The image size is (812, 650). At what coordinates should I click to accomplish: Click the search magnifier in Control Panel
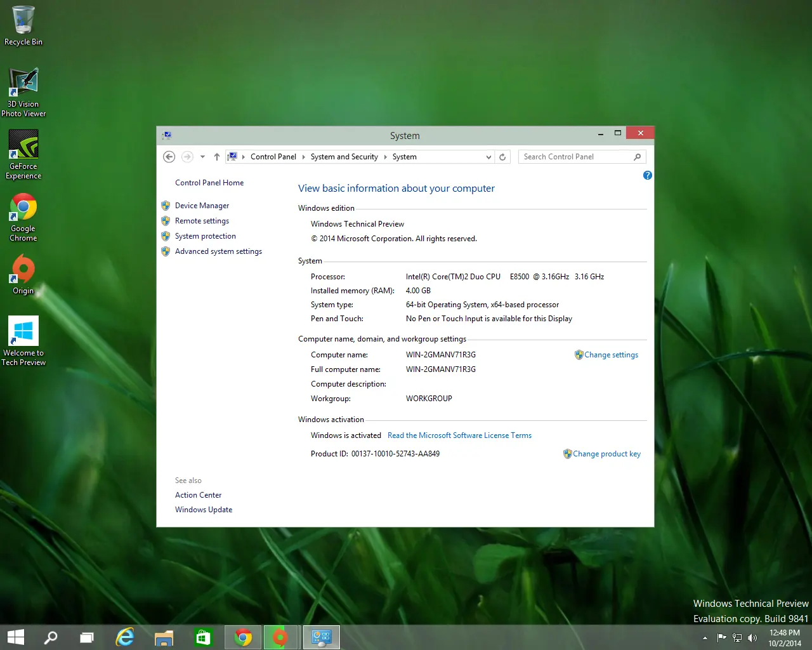(x=638, y=157)
